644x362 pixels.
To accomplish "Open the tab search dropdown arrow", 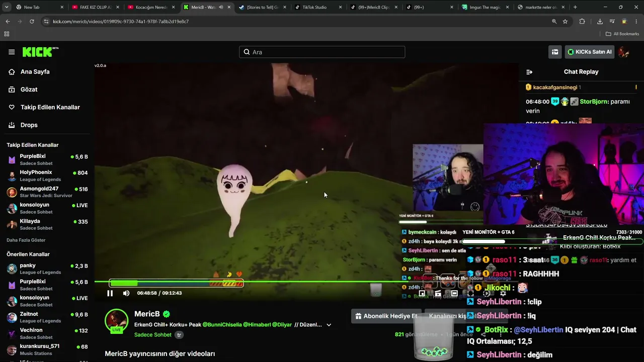I will click(x=7, y=7).
